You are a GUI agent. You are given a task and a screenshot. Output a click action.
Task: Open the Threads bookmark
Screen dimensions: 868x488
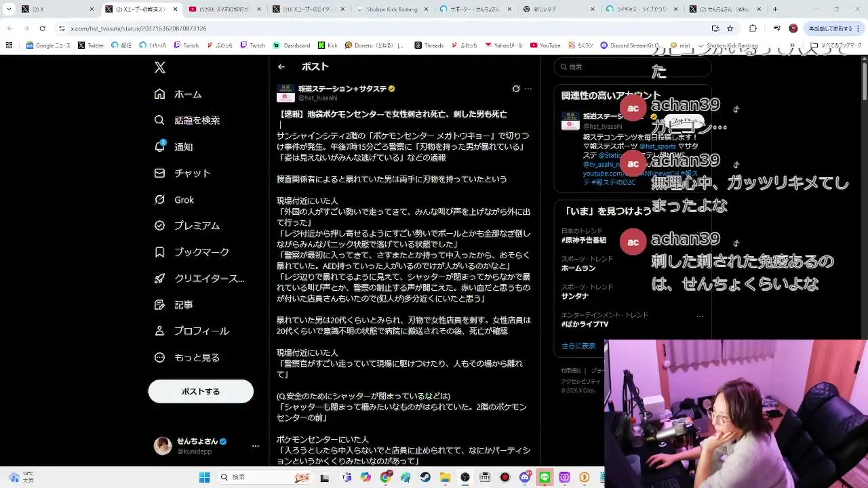pyautogui.click(x=429, y=45)
